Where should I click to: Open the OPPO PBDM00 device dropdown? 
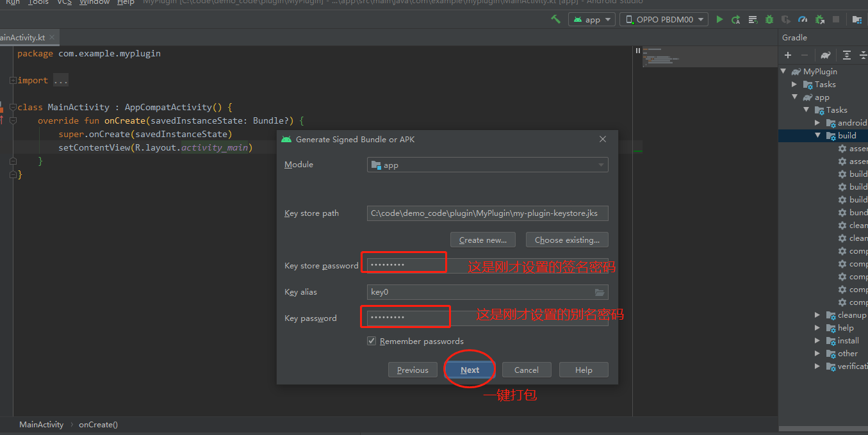click(664, 19)
